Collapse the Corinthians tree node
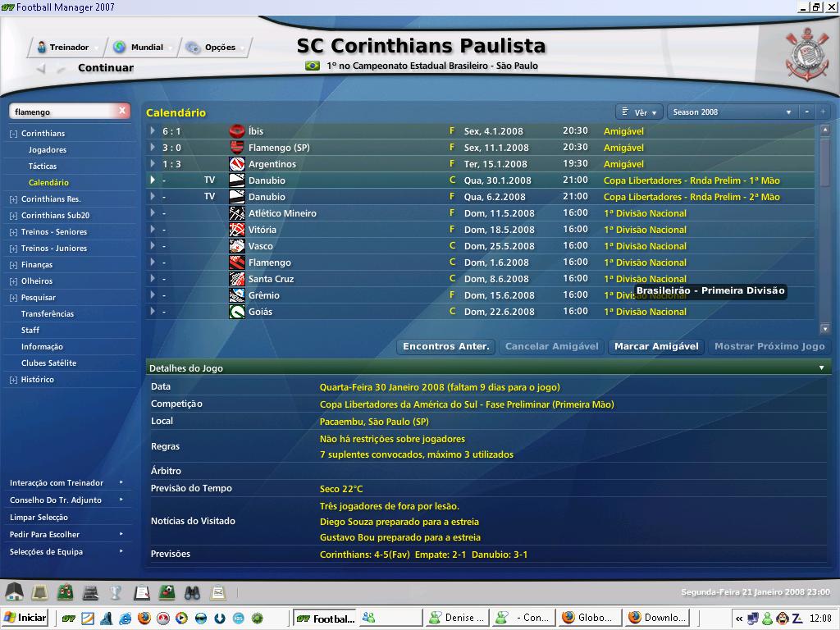840x630 pixels. 13,134
